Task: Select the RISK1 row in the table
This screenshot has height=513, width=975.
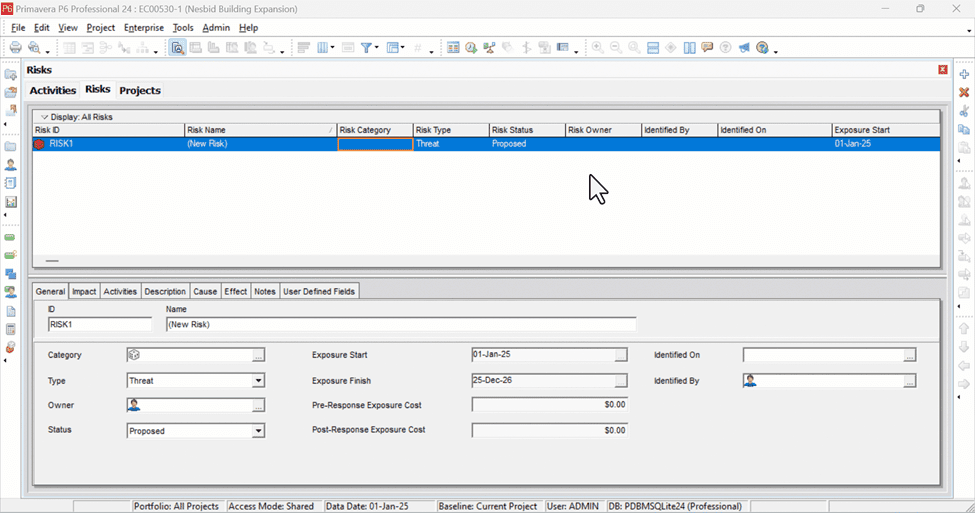Action: pos(486,144)
